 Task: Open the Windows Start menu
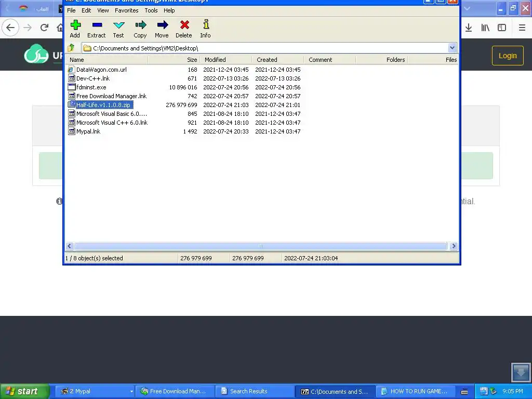24,391
